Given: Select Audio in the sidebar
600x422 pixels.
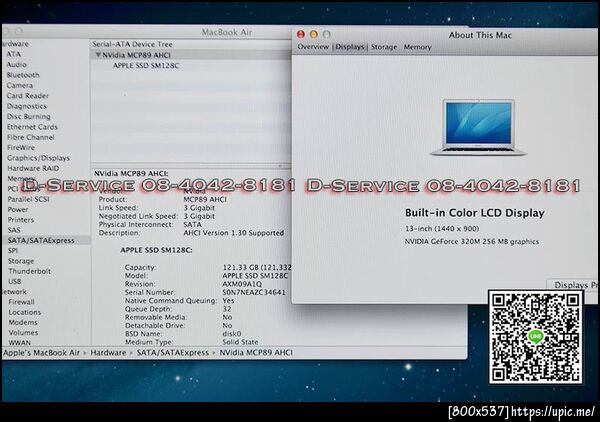Looking at the screenshot, I should [16, 65].
